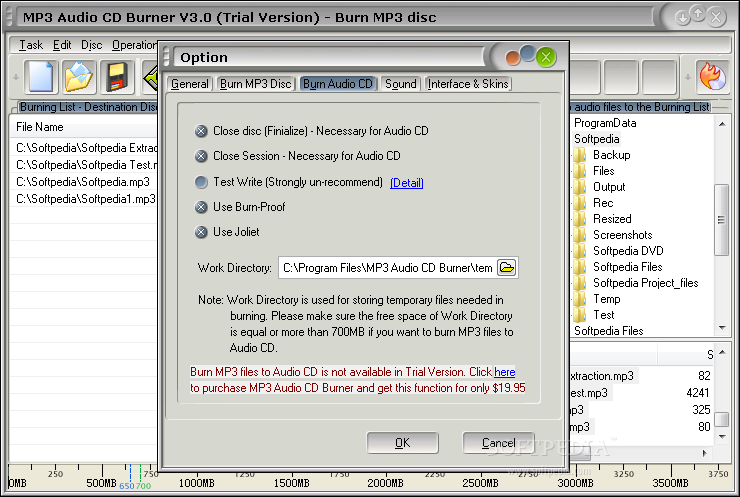740x497 pixels.
Task: Open the Interface & Skins tab
Action: [468, 84]
